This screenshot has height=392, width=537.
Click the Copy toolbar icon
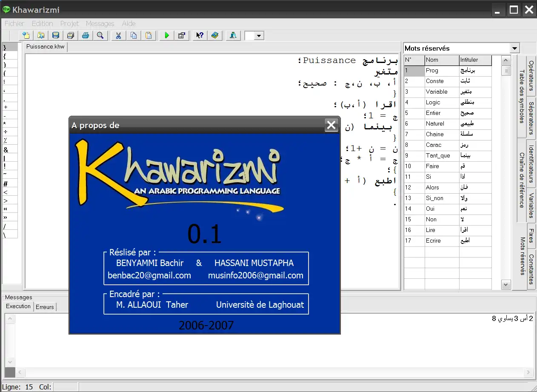pyautogui.click(x=134, y=35)
